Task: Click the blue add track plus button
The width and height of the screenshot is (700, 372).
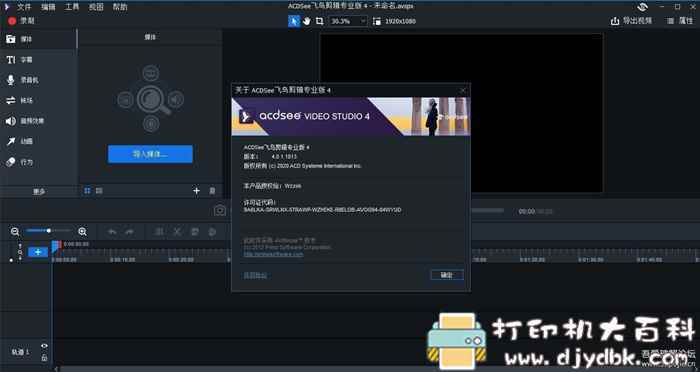Action: 38,252
